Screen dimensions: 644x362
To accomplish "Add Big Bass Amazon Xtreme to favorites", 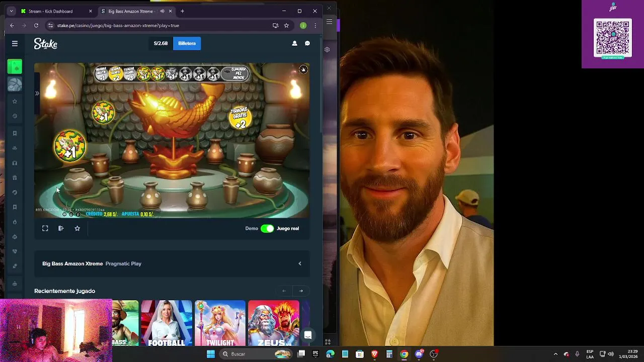I will click(77, 228).
